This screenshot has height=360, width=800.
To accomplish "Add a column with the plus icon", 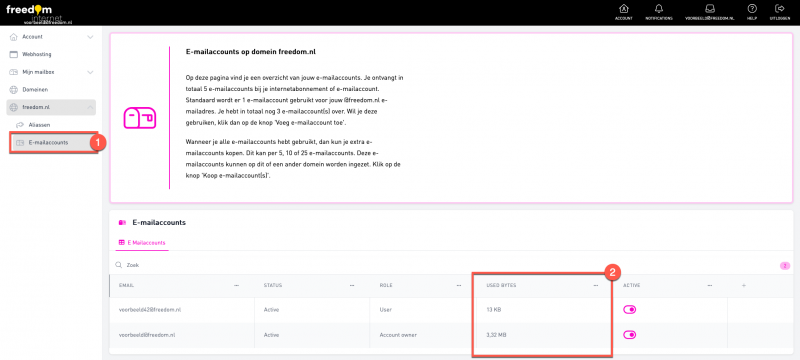I will 744,286.
